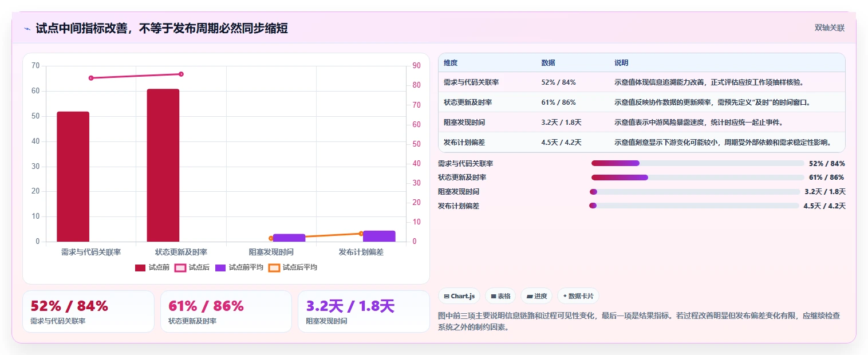The image size is (868, 355).
Task: Click the 双轴关联 tag in the header
Action: [x=830, y=28]
